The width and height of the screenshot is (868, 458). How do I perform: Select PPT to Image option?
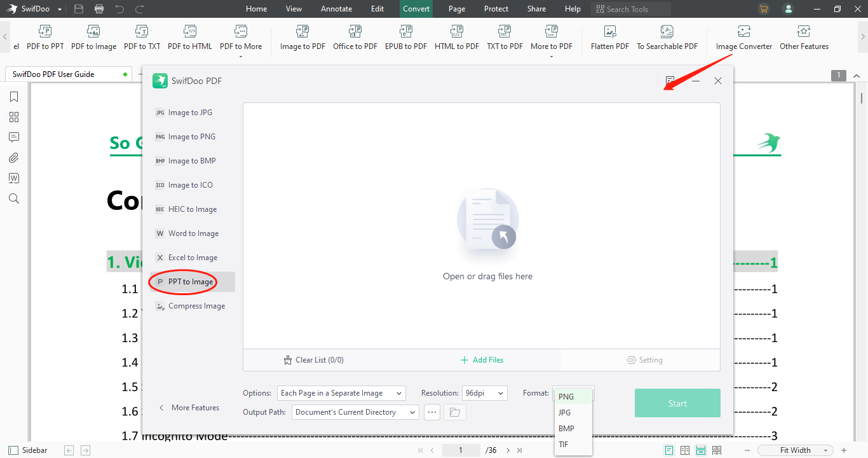click(x=192, y=282)
